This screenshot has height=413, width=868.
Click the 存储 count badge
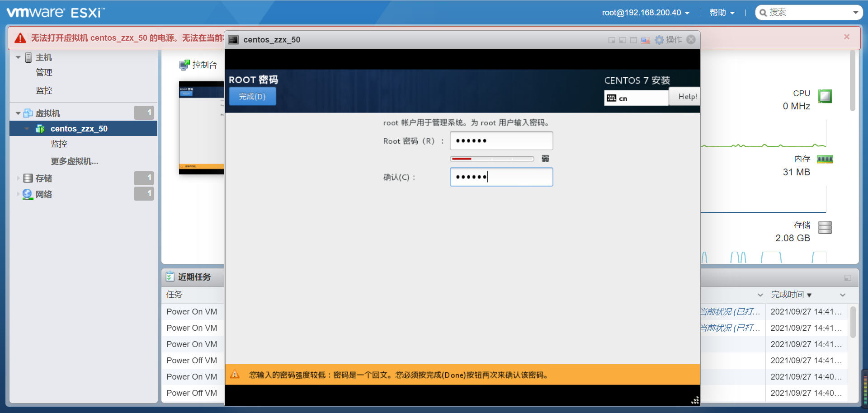(144, 178)
